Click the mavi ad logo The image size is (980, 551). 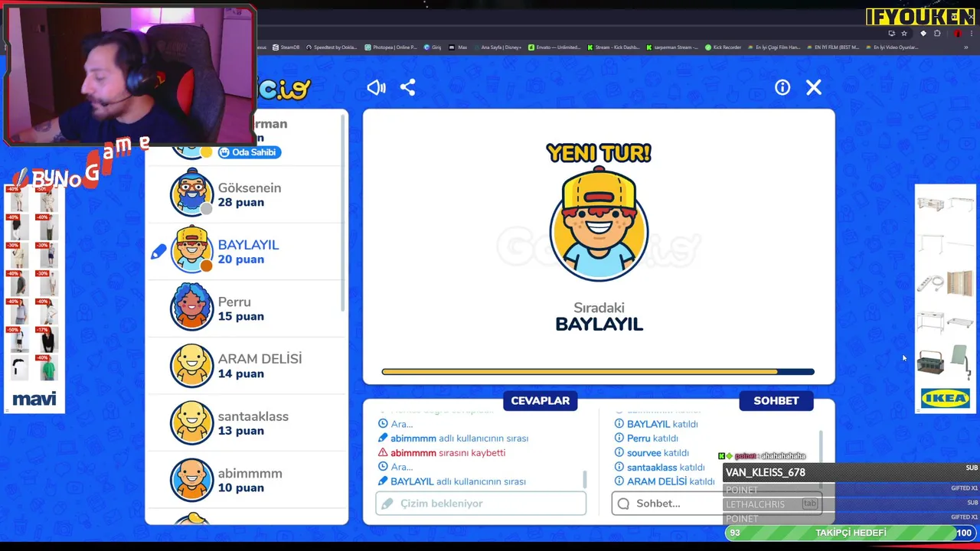[34, 399]
